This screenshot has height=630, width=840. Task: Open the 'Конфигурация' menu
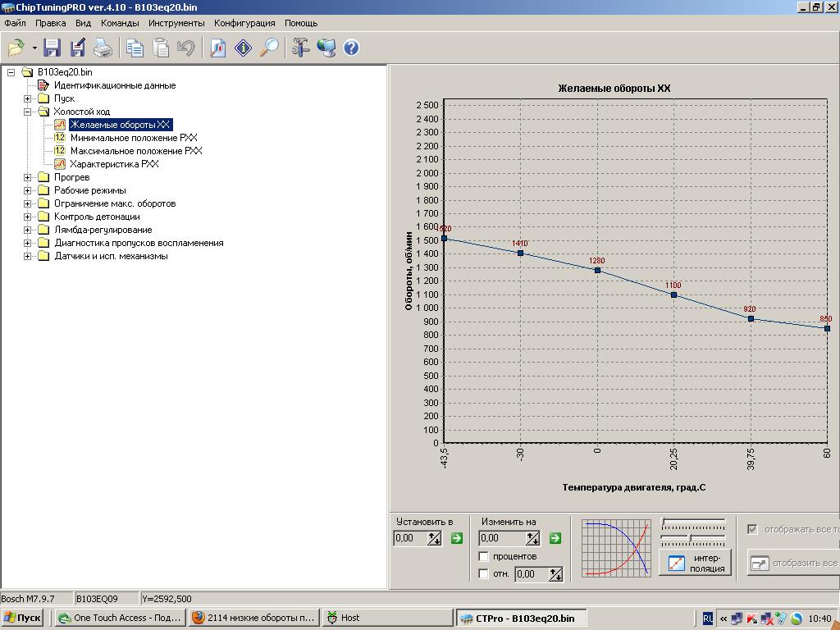[244, 24]
